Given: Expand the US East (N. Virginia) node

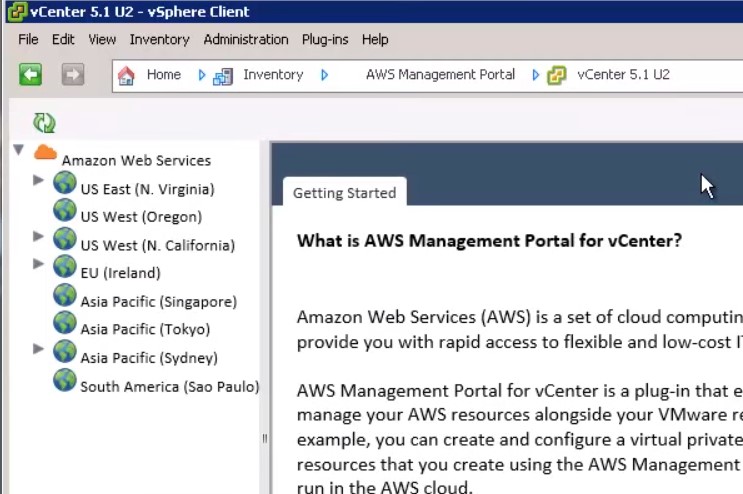Looking at the screenshot, I should point(38,180).
